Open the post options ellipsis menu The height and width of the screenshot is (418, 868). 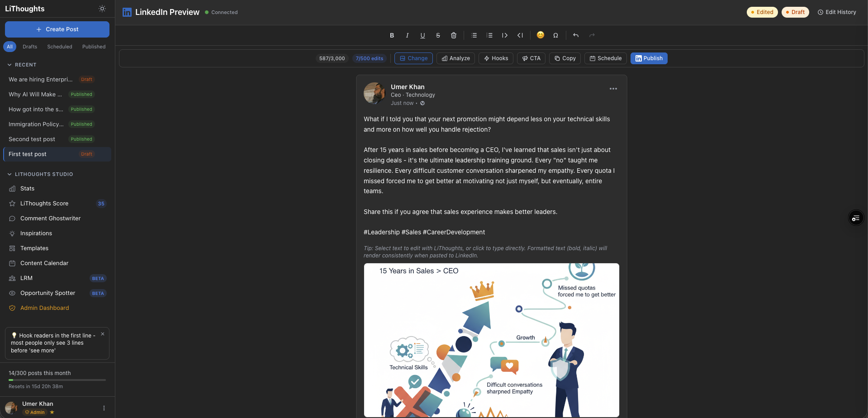pyautogui.click(x=613, y=89)
